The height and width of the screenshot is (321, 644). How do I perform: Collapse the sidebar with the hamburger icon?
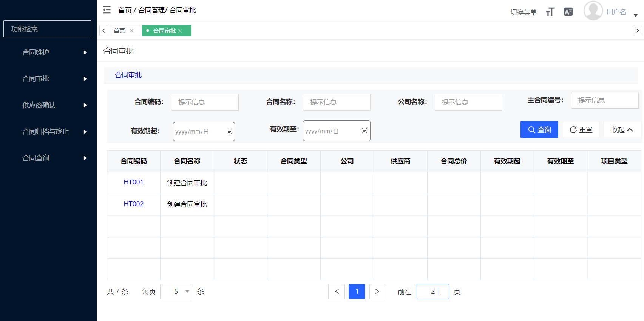coord(107,10)
